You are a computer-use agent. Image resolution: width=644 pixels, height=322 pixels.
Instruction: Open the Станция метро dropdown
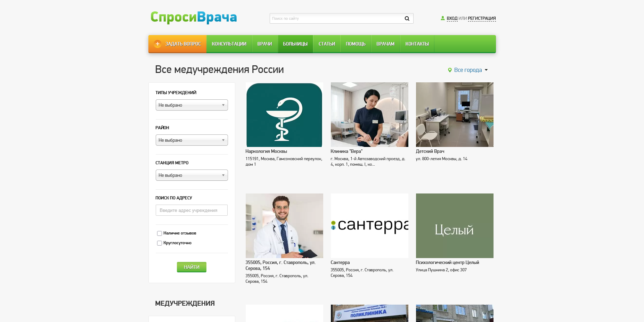192,175
